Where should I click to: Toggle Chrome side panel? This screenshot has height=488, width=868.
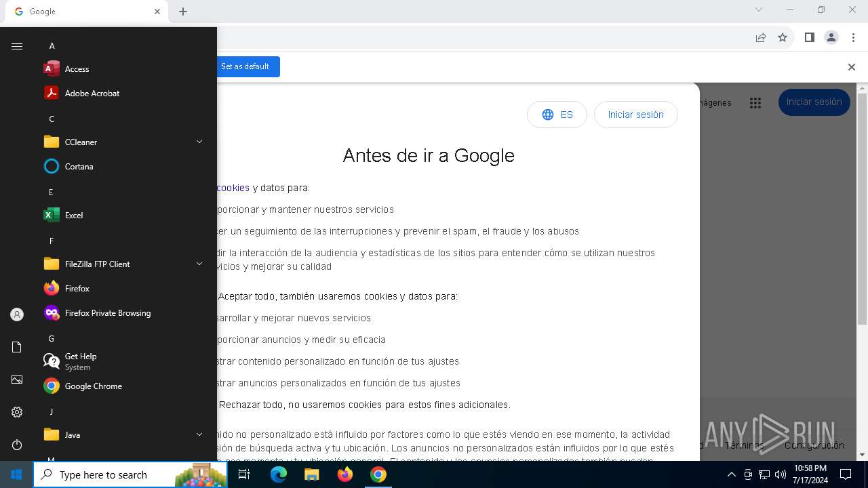(810, 38)
